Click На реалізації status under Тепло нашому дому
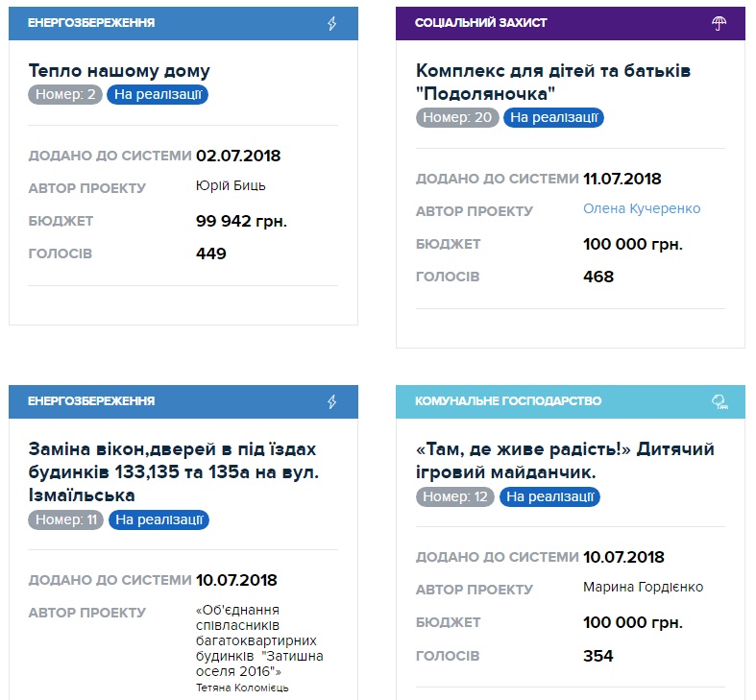The width and height of the screenshot is (756, 700). pos(158,94)
